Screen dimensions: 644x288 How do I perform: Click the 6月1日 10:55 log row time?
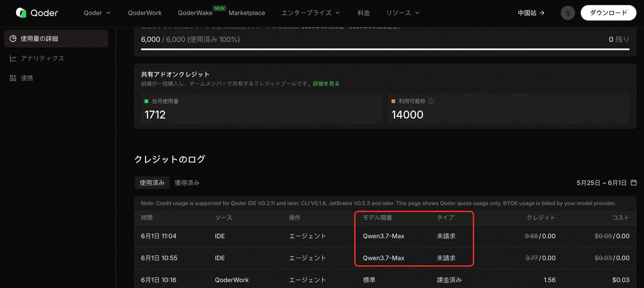(159, 258)
